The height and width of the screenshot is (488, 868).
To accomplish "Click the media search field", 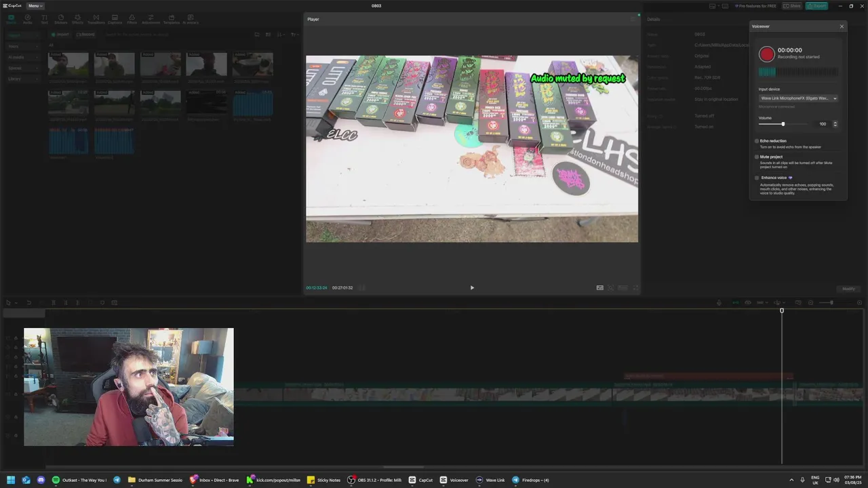I will click(173, 35).
